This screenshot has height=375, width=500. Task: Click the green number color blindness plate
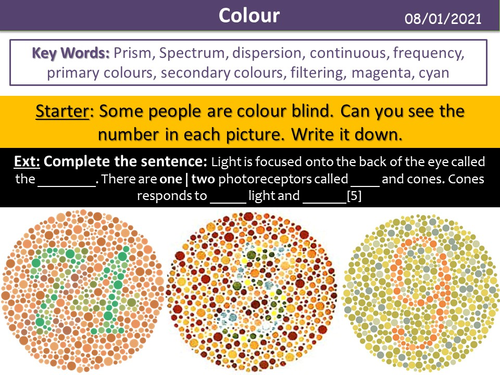tap(82, 291)
